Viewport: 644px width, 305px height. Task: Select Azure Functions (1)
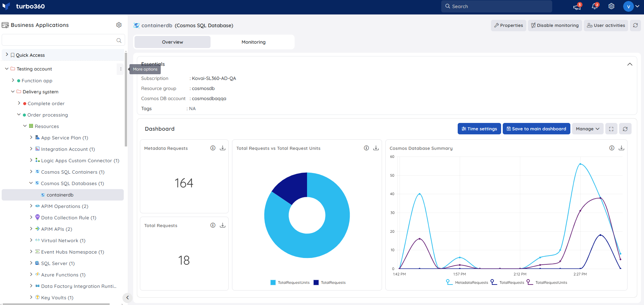[x=63, y=275]
